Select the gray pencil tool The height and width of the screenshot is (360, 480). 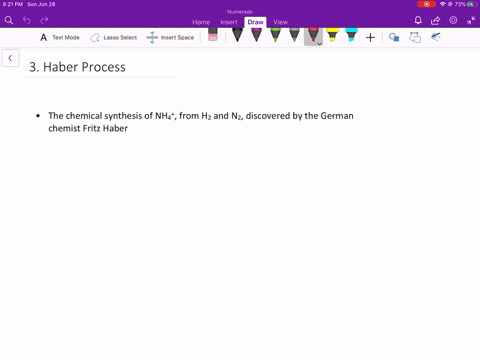(x=294, y=35)
